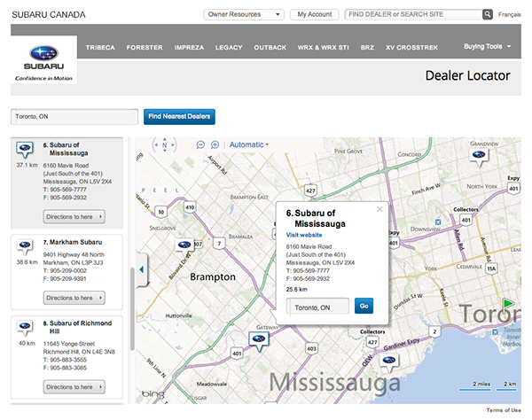Open the Visit website link
532x420 pixels.
(x=304, y=235)
